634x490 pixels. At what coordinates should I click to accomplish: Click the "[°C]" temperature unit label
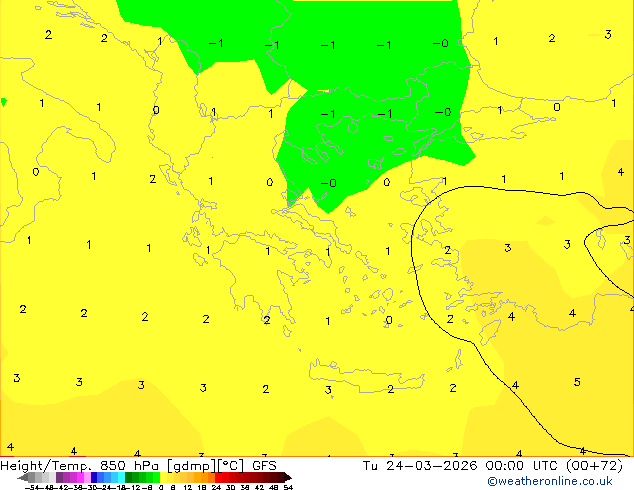[231, 466]
